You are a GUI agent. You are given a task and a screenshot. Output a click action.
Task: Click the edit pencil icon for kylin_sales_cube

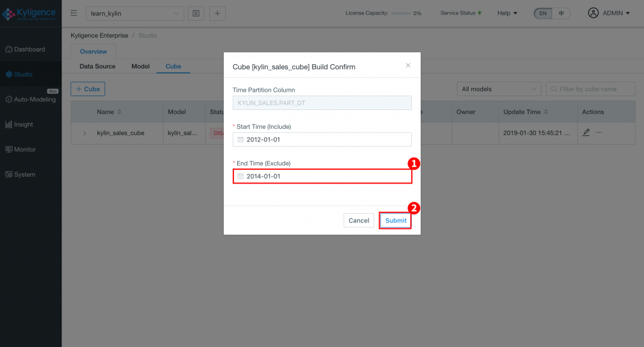pyautogui.click(x=586, y=133)
